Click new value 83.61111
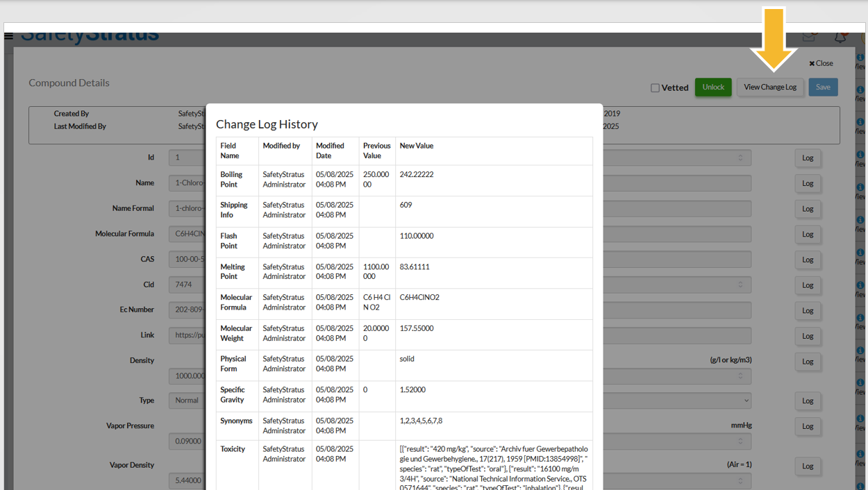Image resolution: width=868 pixels, height=490 pixels. click(x=415, y=267)
